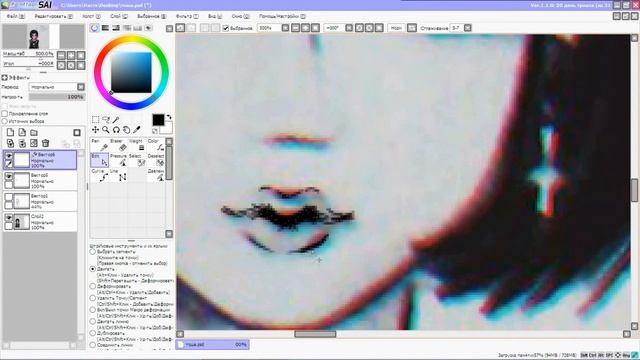640x360 pixels.
Task: Click the white background color swatch
Action: coord(168,129)
